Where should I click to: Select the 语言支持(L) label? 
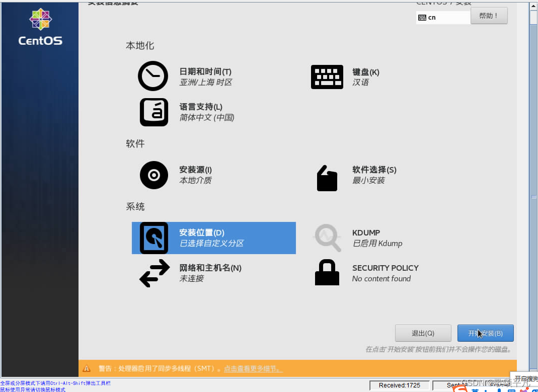pos(201,107)
